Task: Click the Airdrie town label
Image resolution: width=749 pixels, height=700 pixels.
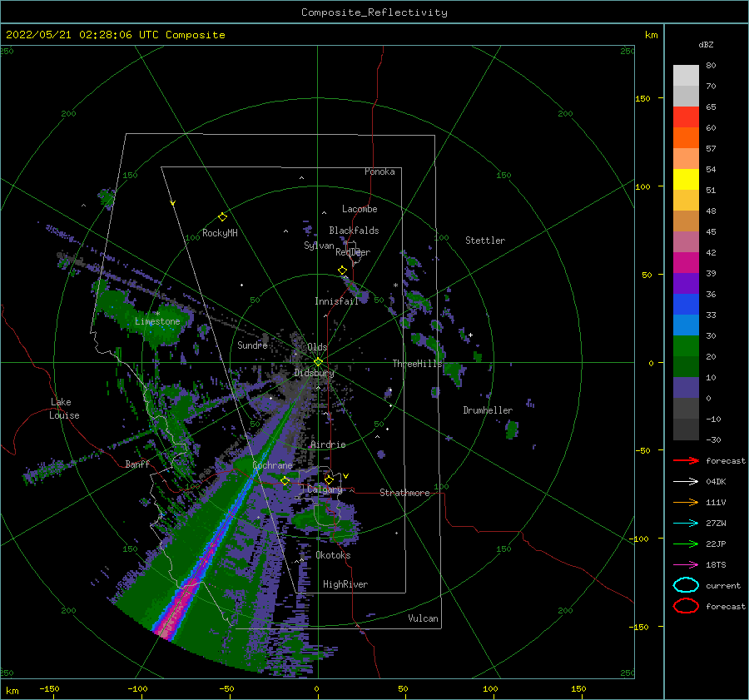Action: (328, 444)
